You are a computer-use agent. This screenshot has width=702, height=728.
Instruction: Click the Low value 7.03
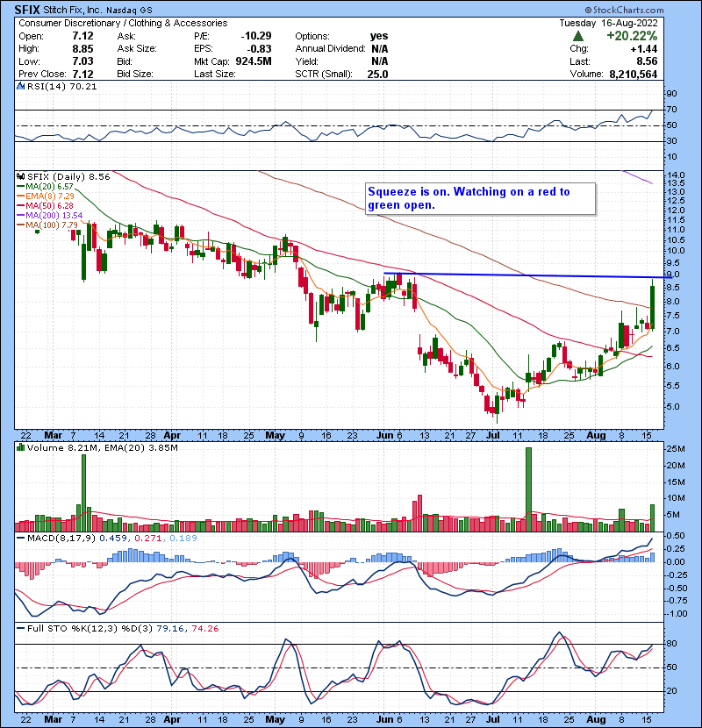(x=82, y=61)
